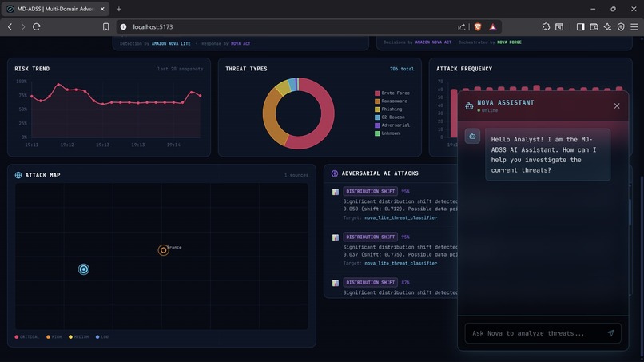Image resolution: width=644 pixels, height=362 pixels.
Task: Open the browser extensions puzzle icon
Action: (x=546, y=26)
